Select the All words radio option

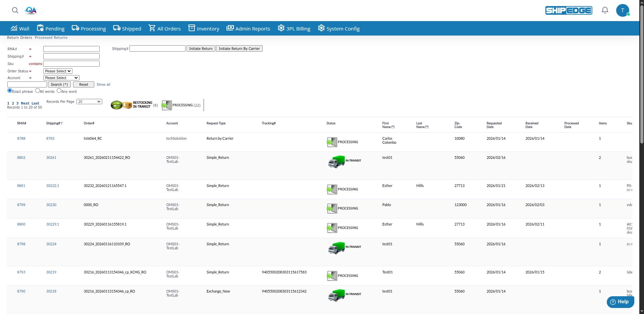coord(37,91)
